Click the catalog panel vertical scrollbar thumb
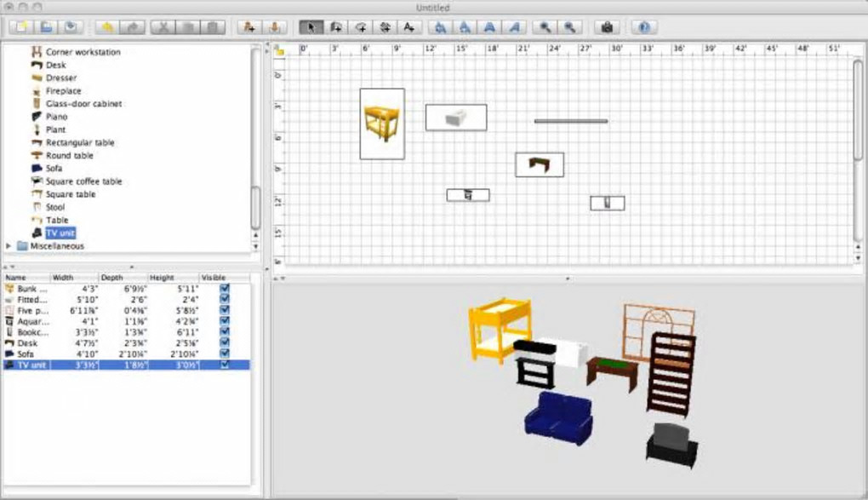The height and width of the screenshot is (500, 868). (255, 208)
